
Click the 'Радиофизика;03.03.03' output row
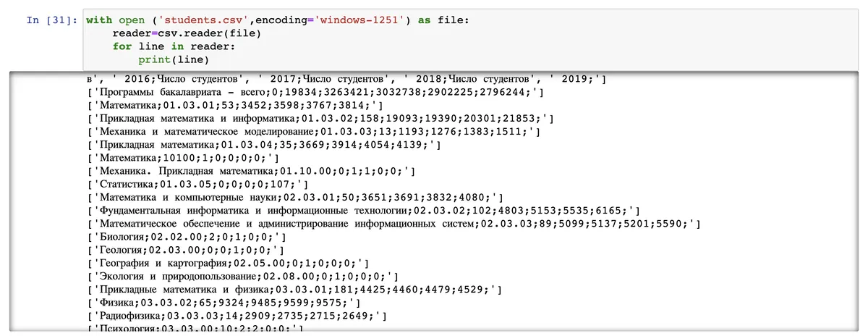pyautogui.click(x=237, y=314)
